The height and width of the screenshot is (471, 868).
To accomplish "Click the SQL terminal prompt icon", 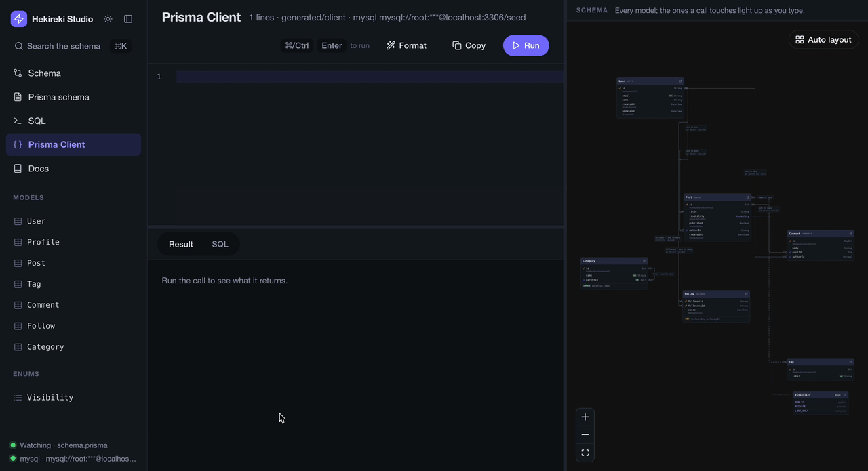I will tap(18, 121).
